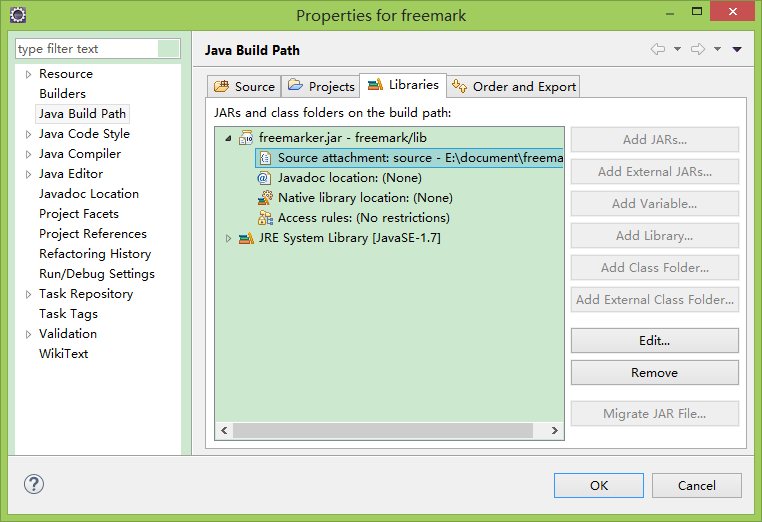Select Resource label in the tree
The image size is (762, 522).
click(66, 74)
